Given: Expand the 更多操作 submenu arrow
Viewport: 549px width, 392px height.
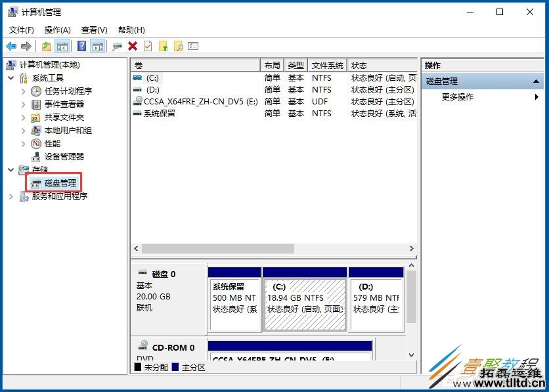Looking at the screenshot, I should pos(537,96).
